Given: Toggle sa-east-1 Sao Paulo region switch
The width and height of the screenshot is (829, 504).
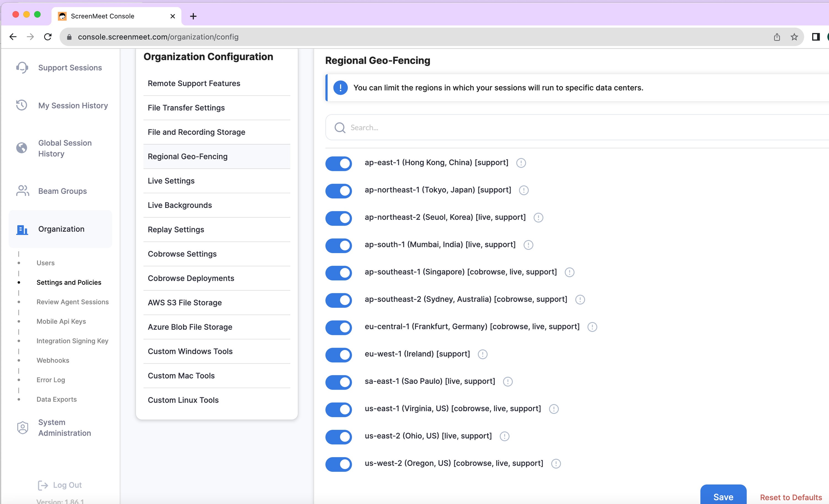Looking at the screenshot, I should pyautogui.click(x=338, y=382).
